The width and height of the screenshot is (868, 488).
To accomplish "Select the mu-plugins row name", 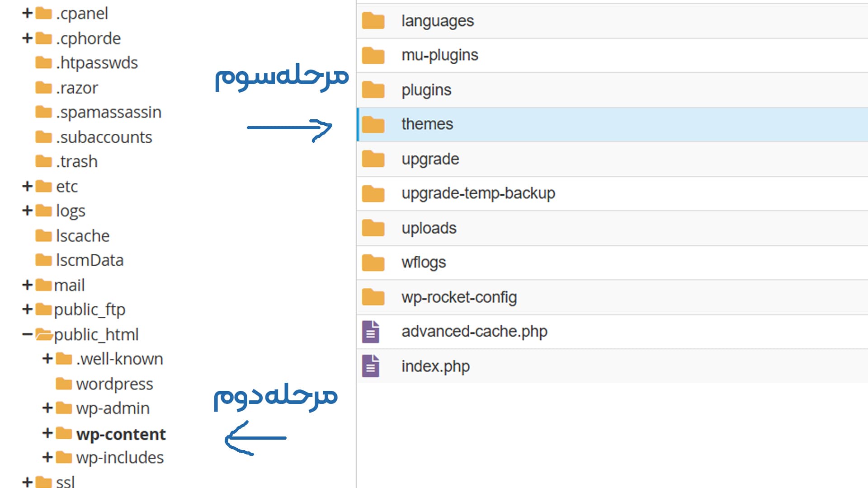I will (x=440, y=55).
